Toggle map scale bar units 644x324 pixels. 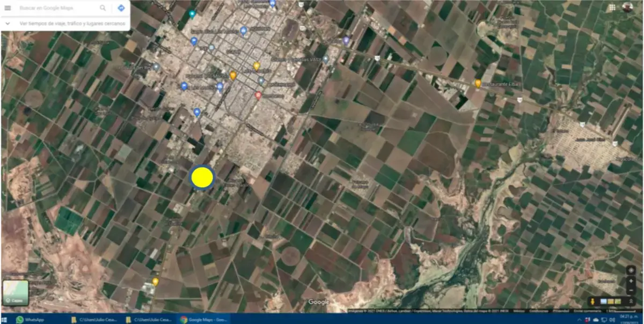(x=621, y=311)
